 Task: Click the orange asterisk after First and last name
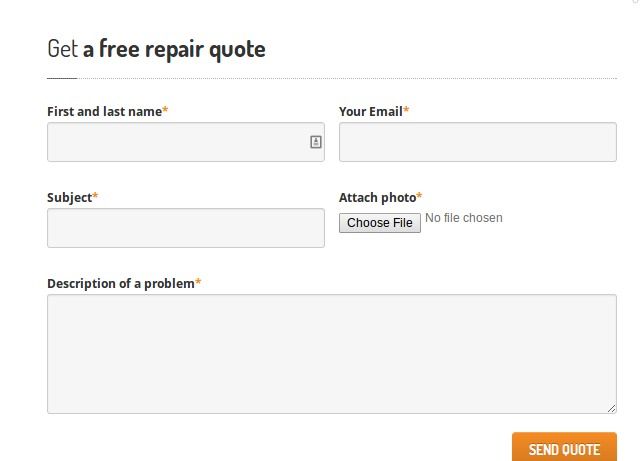coord(165,110)
